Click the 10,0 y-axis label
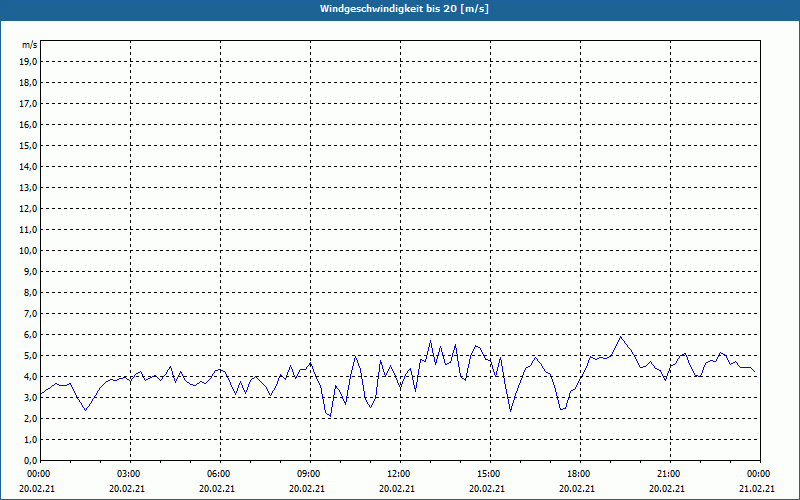The height and width of the screenshot is (500, 800). pos(28,251)
